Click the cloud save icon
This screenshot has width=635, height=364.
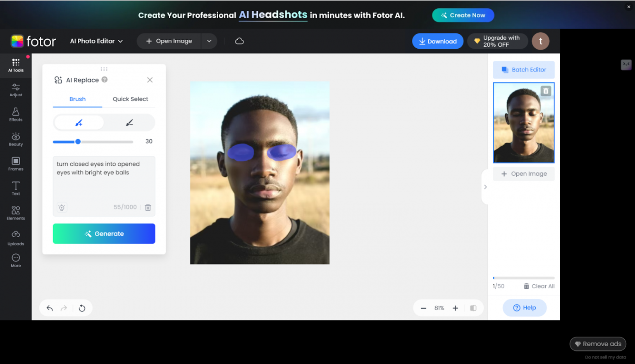(x=239, y=41)
